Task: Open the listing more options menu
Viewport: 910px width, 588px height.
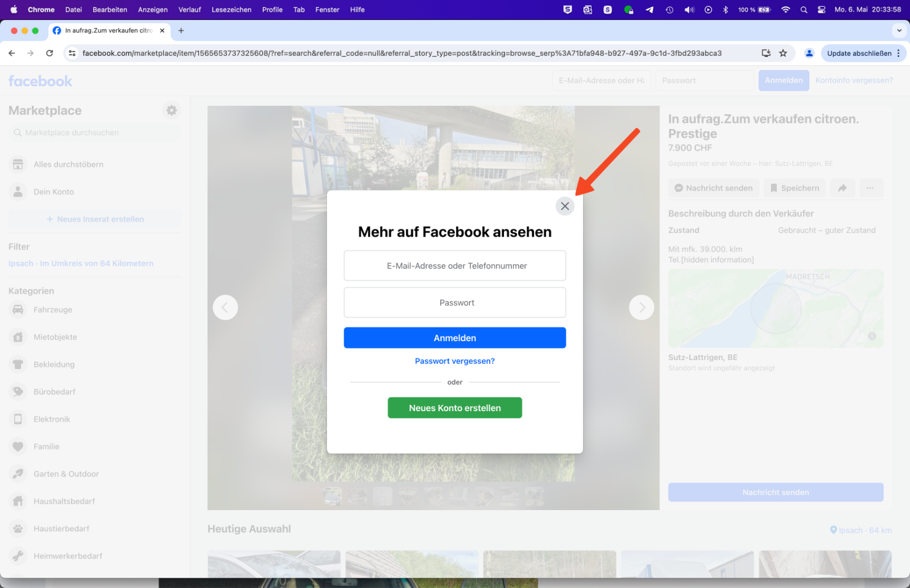Action: click(x=870, y=188)
